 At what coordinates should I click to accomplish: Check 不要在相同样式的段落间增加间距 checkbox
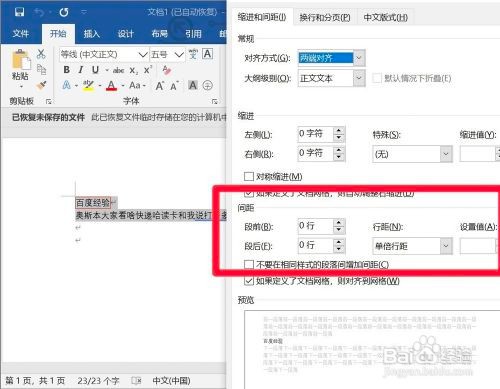click(249, 265)
